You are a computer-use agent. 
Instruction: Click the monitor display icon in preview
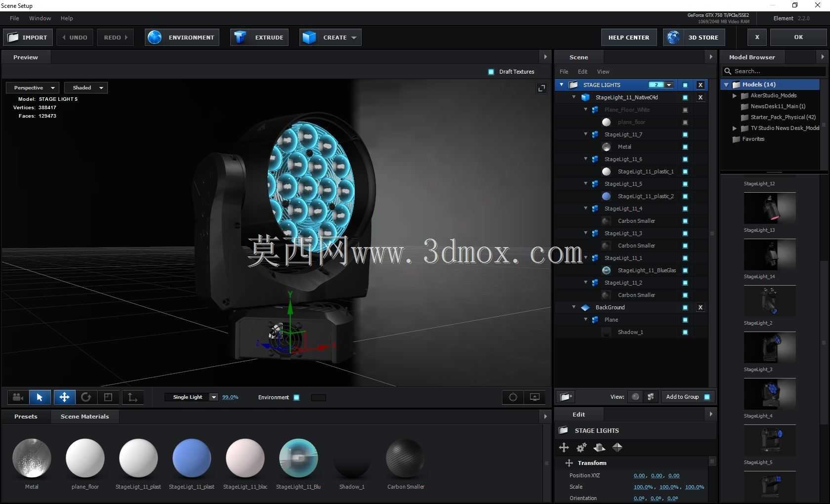(535, 397)
